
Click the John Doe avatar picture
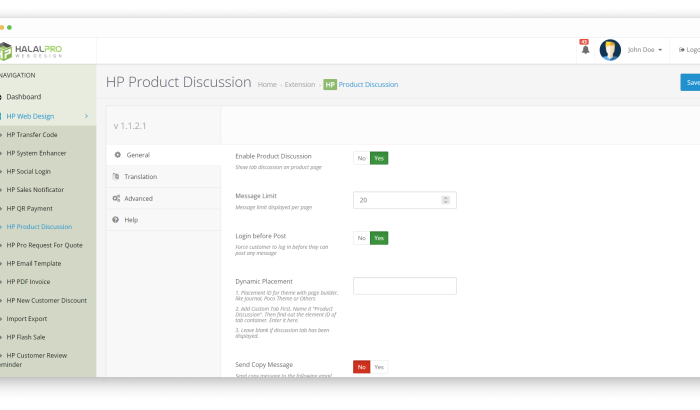coord(610,50)
